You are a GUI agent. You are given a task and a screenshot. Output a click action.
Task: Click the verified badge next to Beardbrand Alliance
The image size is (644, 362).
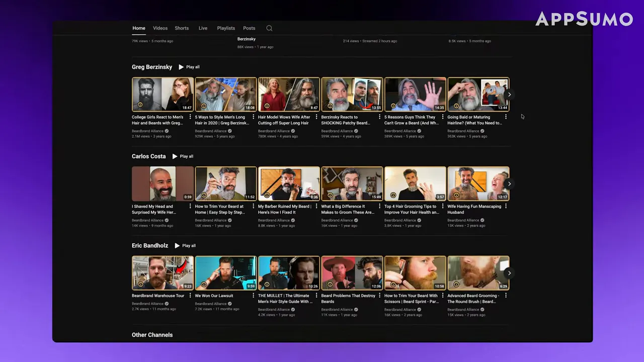pos(166,131)
